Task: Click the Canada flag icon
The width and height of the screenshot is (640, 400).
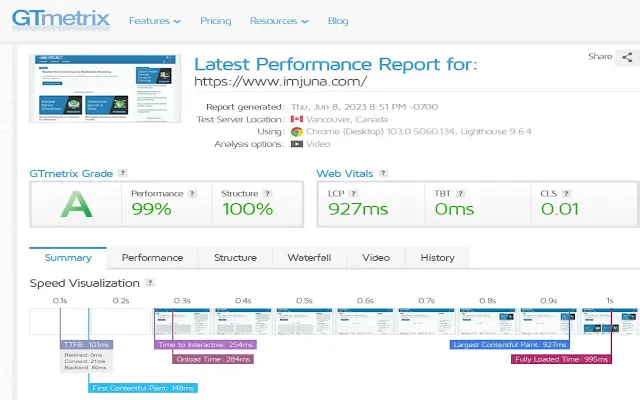Action: [297, 119]
